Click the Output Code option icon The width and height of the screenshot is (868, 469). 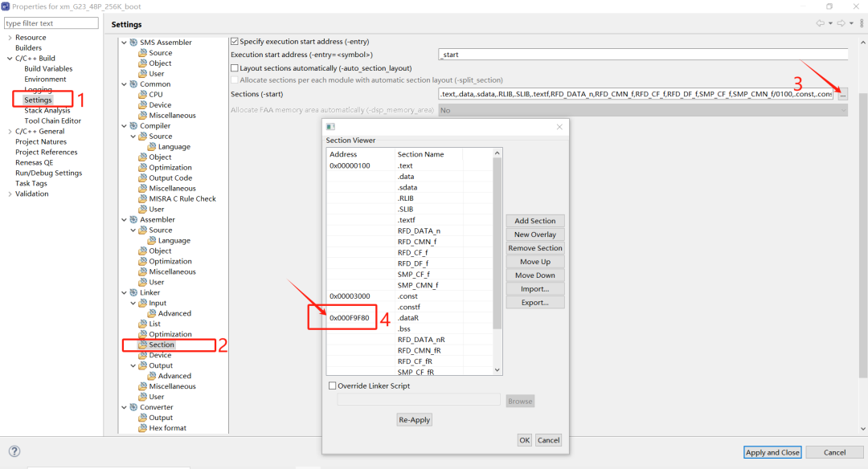tap(143, 178)
